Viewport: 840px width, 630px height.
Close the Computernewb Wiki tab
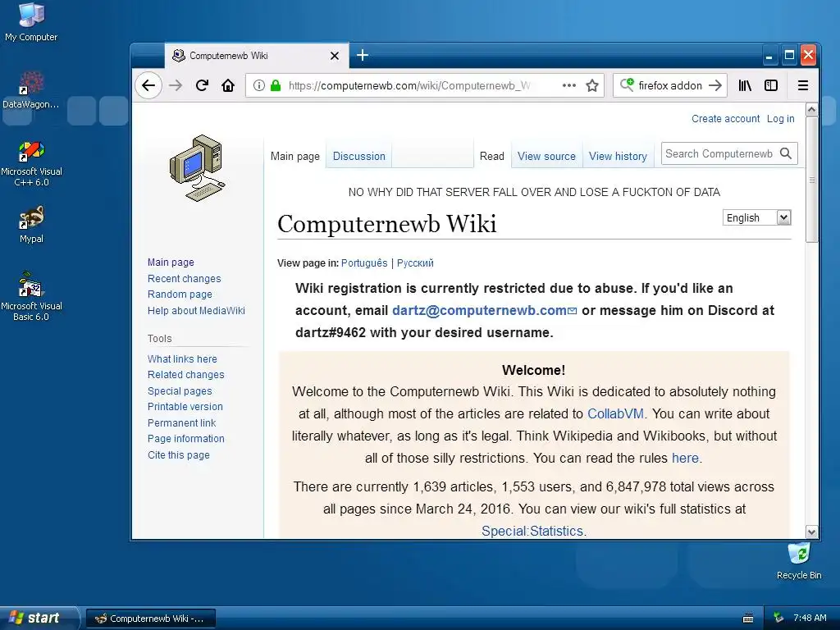click(x=335, y=56)
